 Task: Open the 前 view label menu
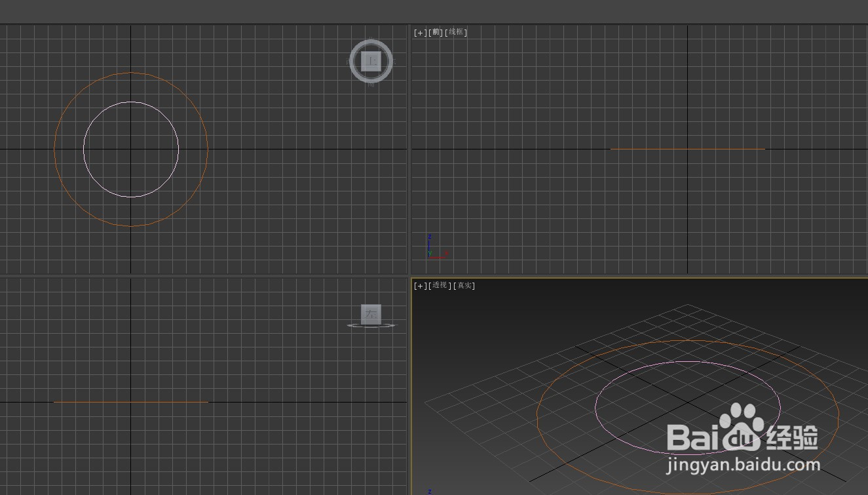436,32
